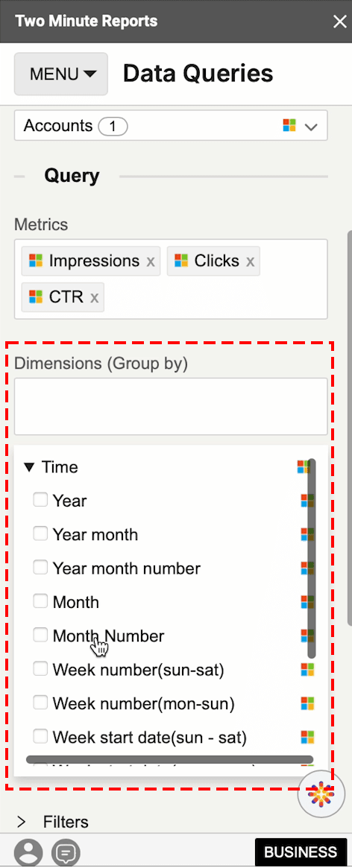
Task: Click the Dimensions (Group by) input field
Action: pyautogui.click(x=171, y=406)
